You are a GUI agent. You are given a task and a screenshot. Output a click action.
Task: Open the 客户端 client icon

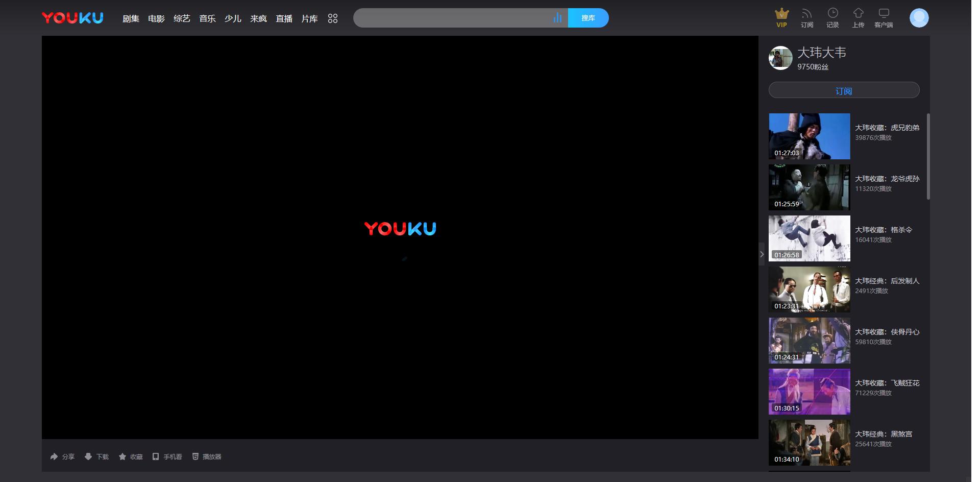(884, 14)
